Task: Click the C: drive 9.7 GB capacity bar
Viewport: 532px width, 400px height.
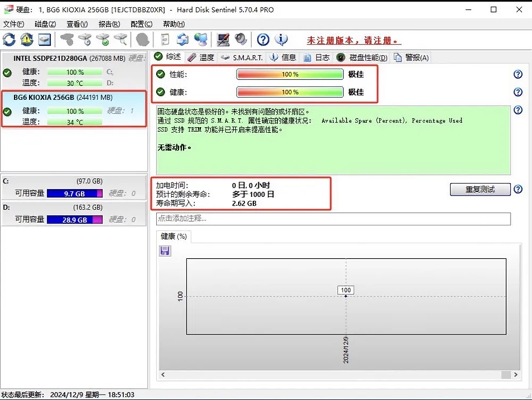Action: (74, 193)
